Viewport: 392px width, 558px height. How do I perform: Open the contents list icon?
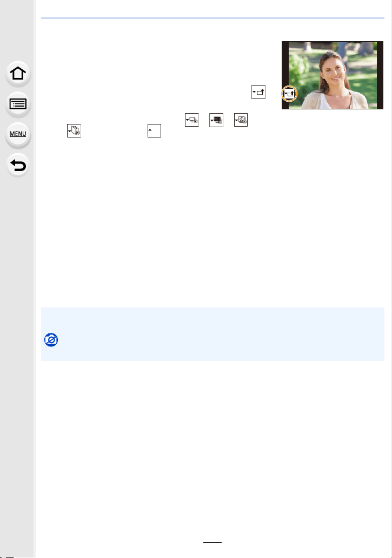point(18,104)
